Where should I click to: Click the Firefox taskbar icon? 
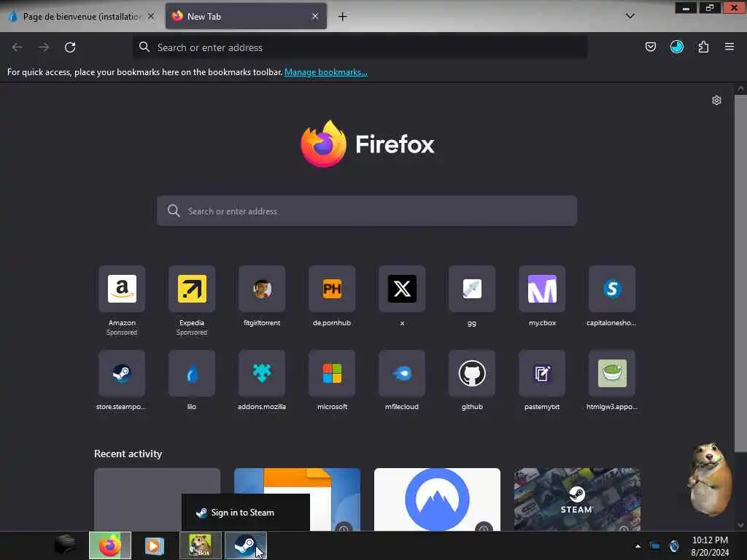(110, 545)
